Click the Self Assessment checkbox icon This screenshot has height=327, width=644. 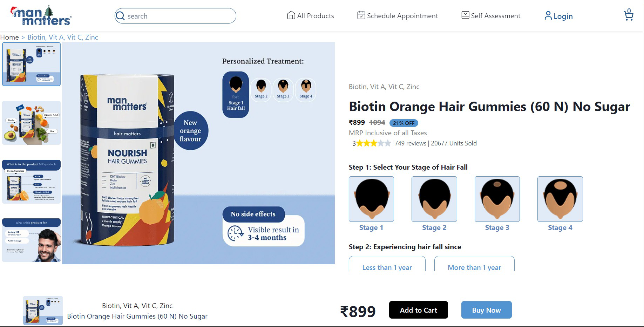465,15
